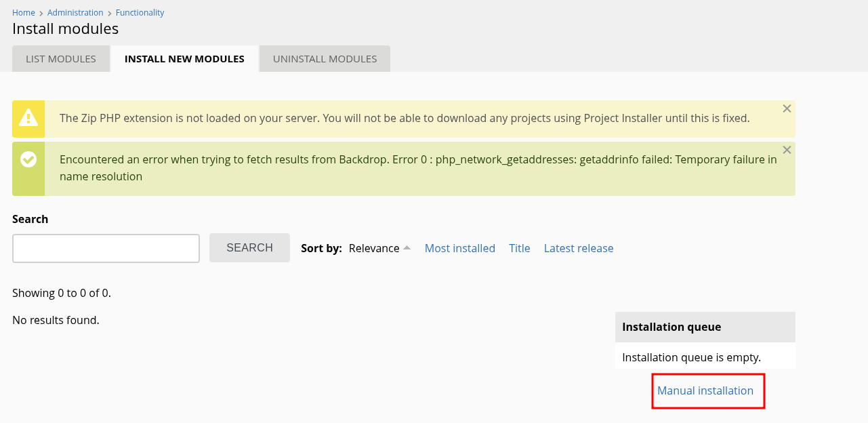Navigate to Administration breadcrumb
868x423 pixels.
(x=75, y=13)
